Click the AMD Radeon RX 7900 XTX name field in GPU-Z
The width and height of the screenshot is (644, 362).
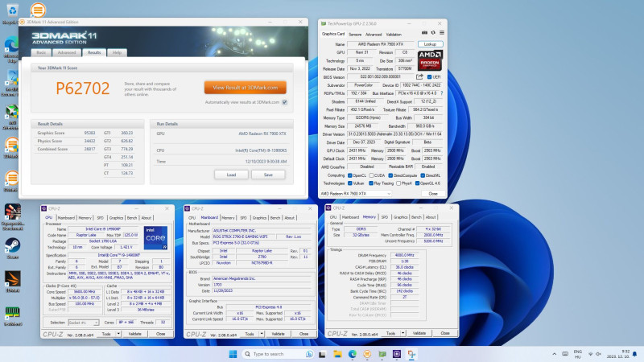(x=380, y=44)
